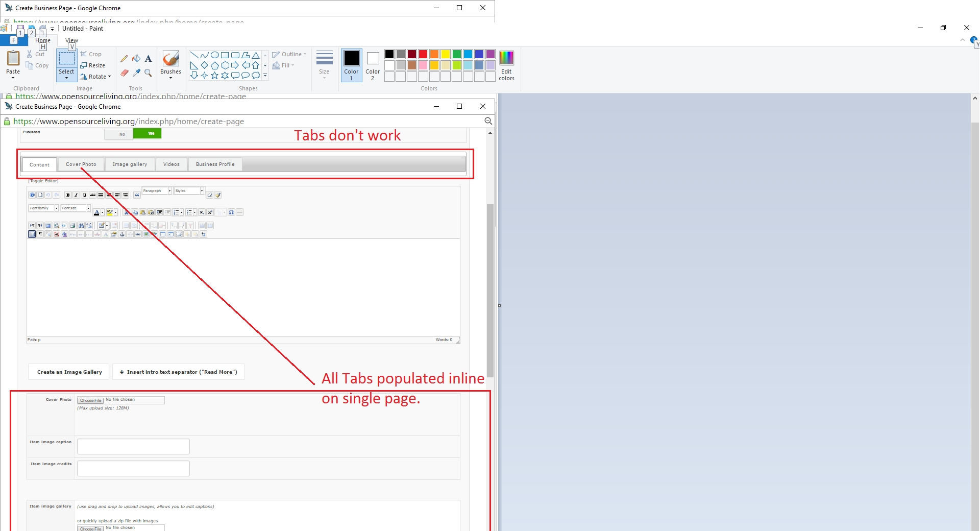Make Color 2 the active color
Viewport: 980px width, 531px height.
[373, 65]
